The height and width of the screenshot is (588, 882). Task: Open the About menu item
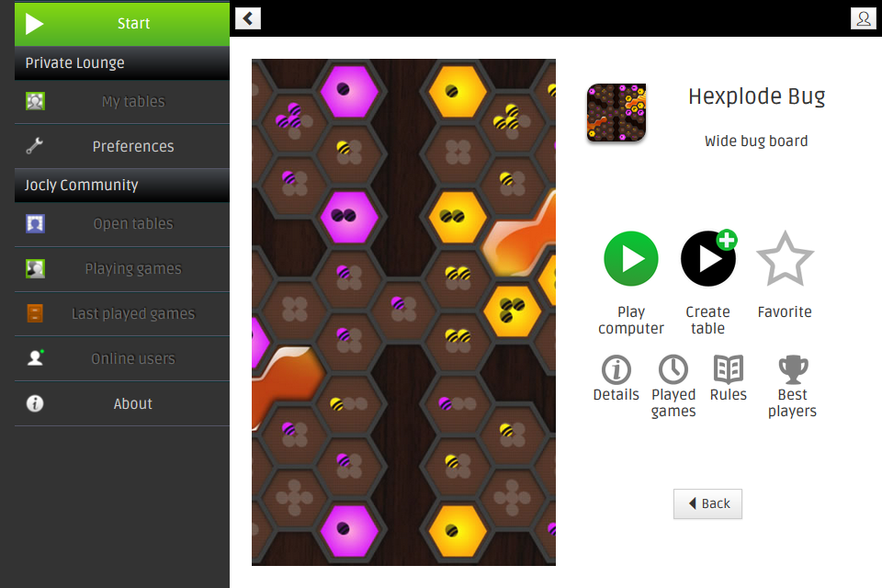coord(122,403)
